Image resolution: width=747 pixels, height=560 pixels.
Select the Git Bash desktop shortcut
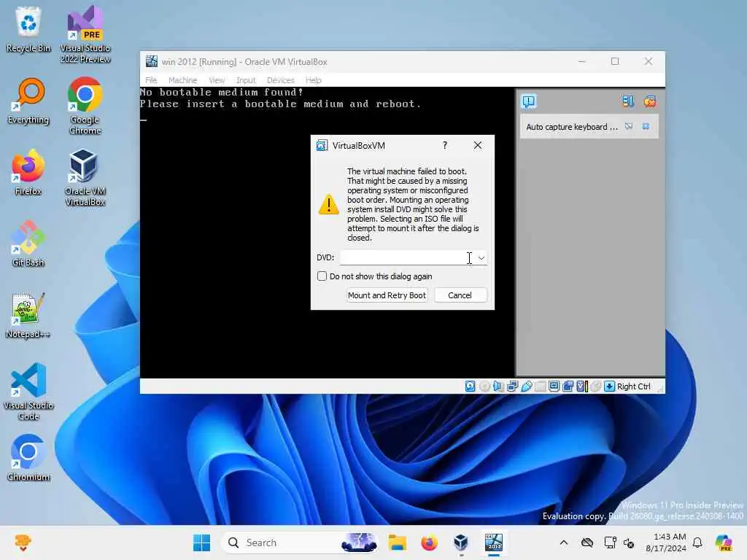pyautogui.click(x=28, y=244)
